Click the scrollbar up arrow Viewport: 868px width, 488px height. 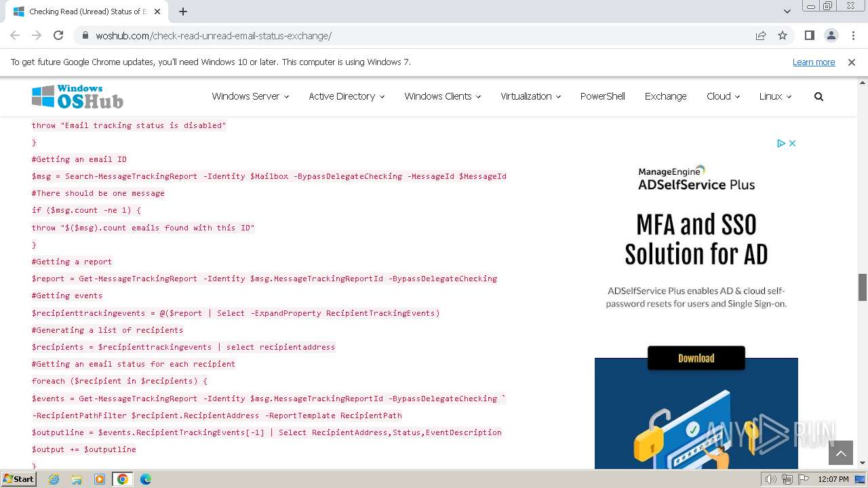click(863, 83)
